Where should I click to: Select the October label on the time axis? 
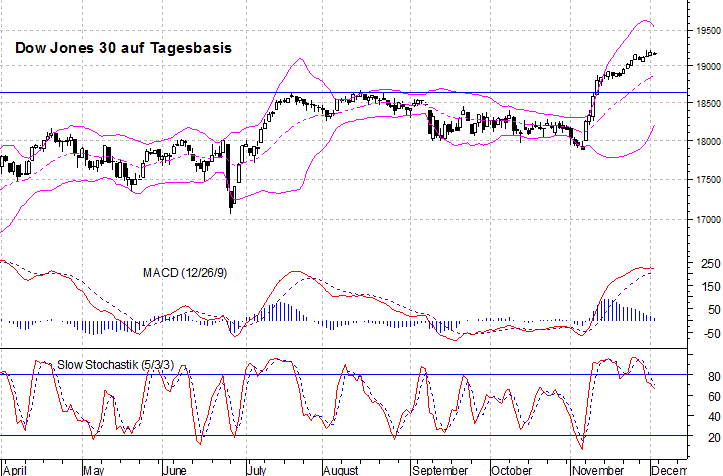point(511,470)
